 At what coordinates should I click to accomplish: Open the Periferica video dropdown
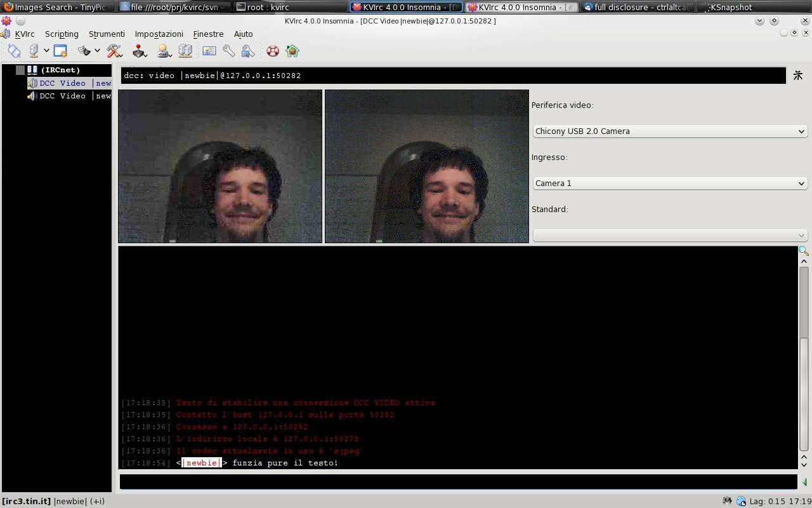point(670,131)
